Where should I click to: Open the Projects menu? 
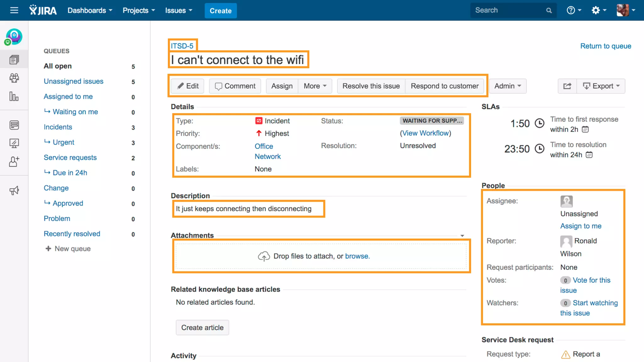tap(139, 10)
